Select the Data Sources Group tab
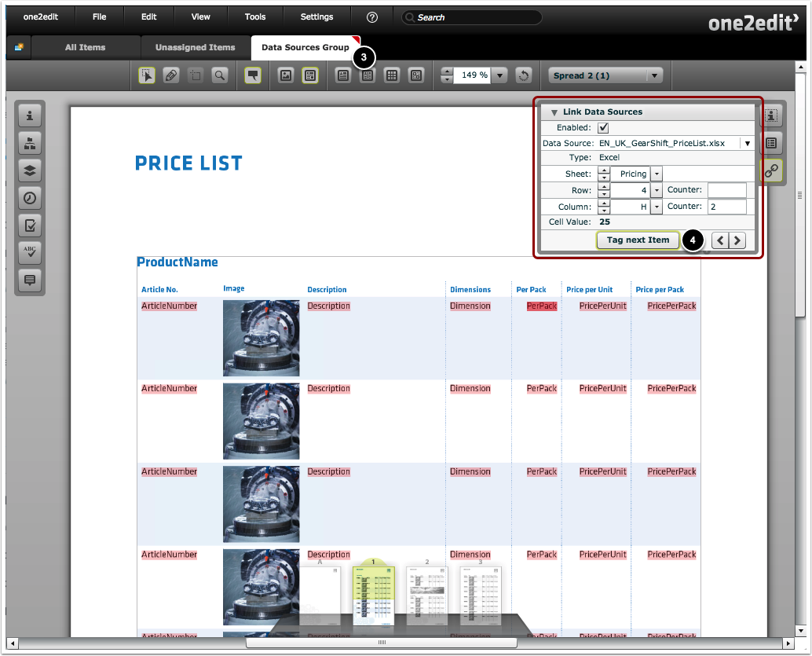 [x=305, y=48]
